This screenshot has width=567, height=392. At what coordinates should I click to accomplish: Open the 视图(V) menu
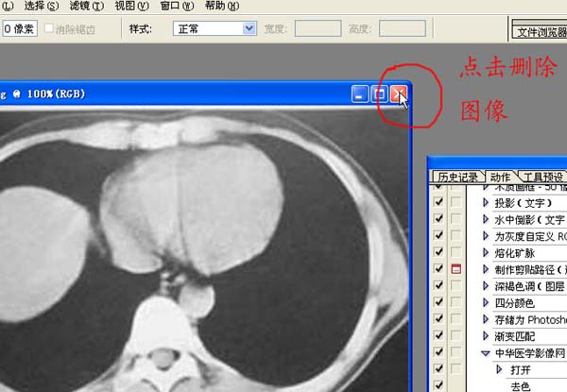131,6
